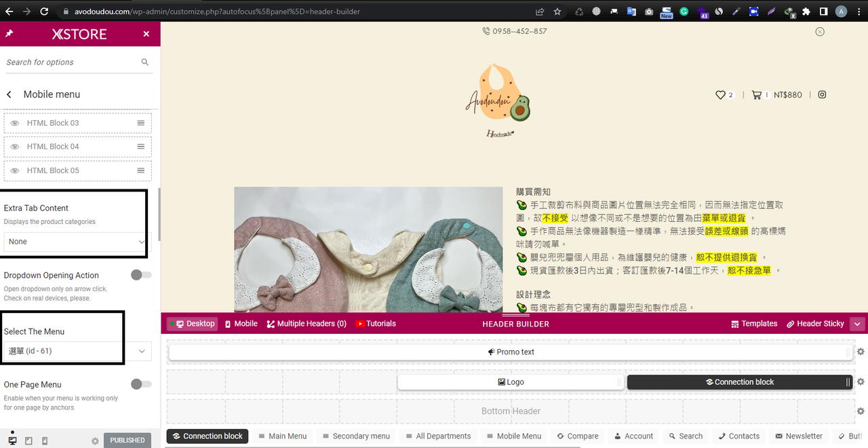Reload the browser page
Viewport: 868px width, 448px height.
tap(44, 12)
